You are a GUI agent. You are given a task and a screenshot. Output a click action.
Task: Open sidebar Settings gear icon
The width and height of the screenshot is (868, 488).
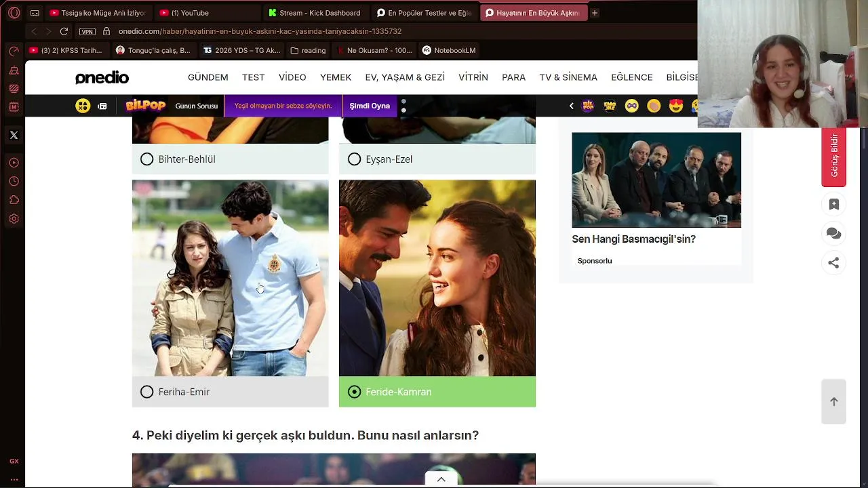14,219
